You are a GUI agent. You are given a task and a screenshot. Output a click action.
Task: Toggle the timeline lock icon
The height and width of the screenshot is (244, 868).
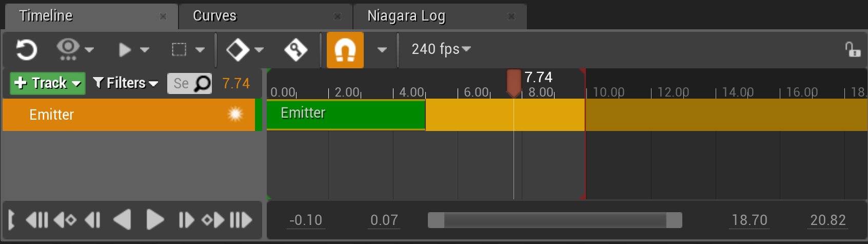[853, 49]
